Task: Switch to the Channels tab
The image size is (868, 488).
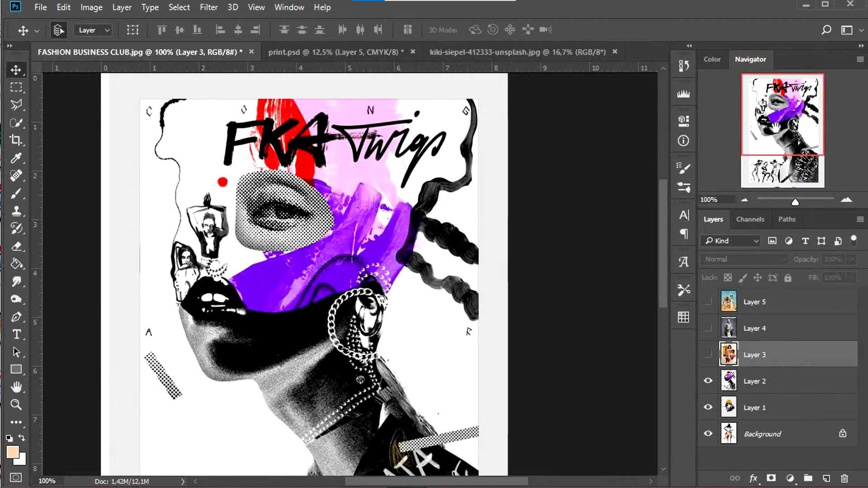Action: 750,219
